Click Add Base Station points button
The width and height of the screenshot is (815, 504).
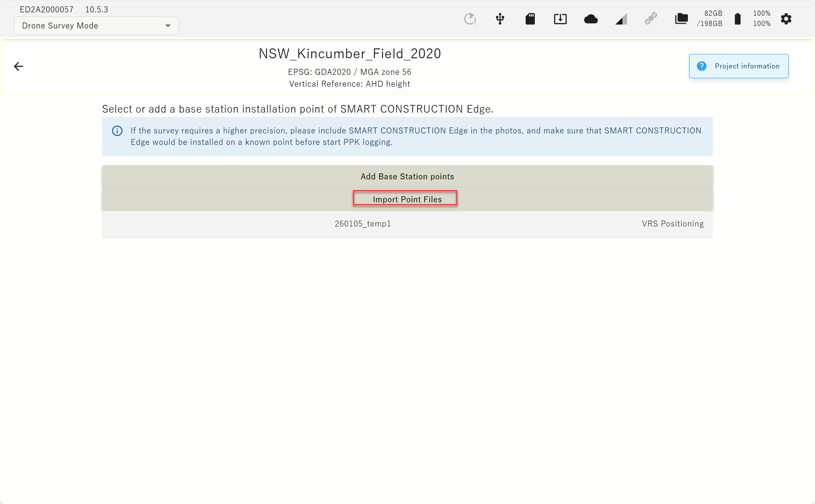tap(407, 176)
